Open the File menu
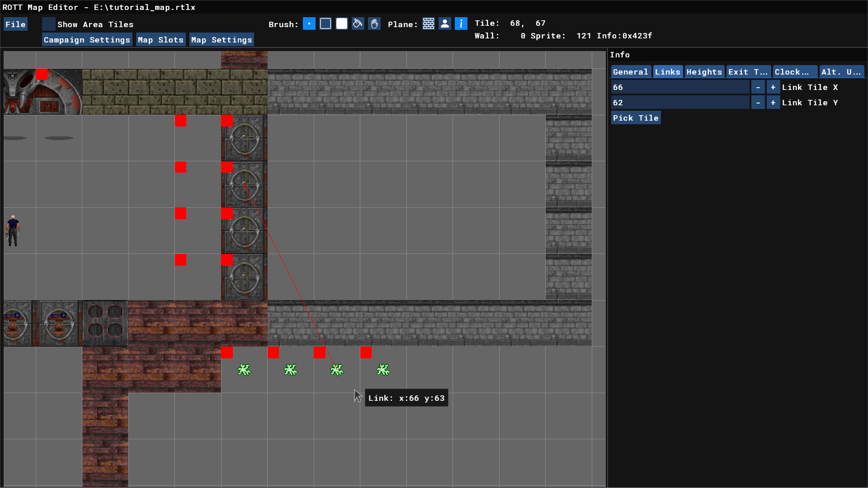Screen dimensions: 868x488 click(x=15, y=24)
